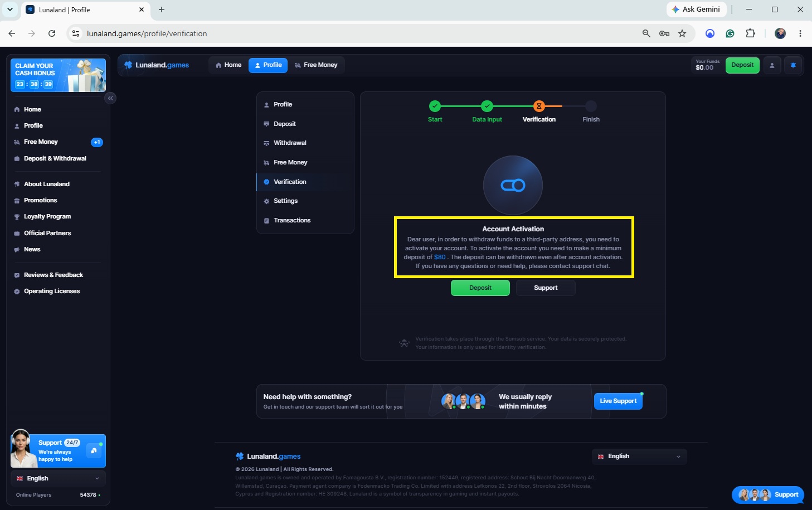
Task: Click the Online Players 54378 counter
Action: (x=58, y=495)
